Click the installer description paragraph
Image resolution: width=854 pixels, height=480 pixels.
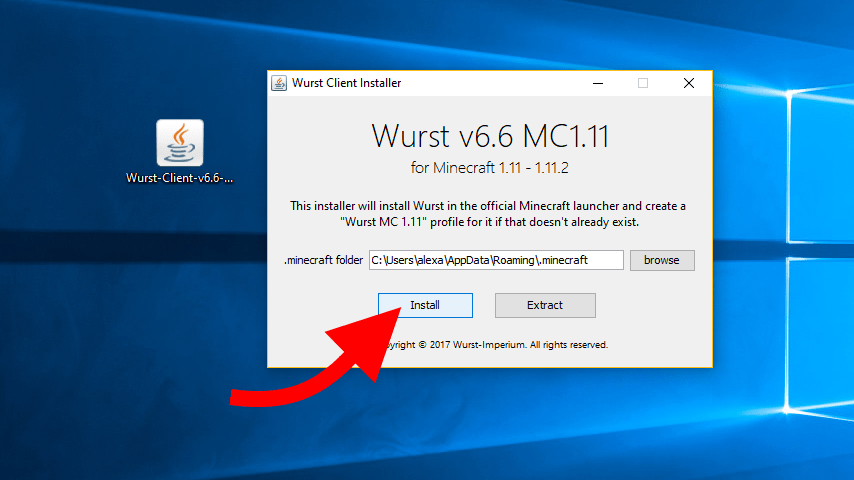(489, 214)
